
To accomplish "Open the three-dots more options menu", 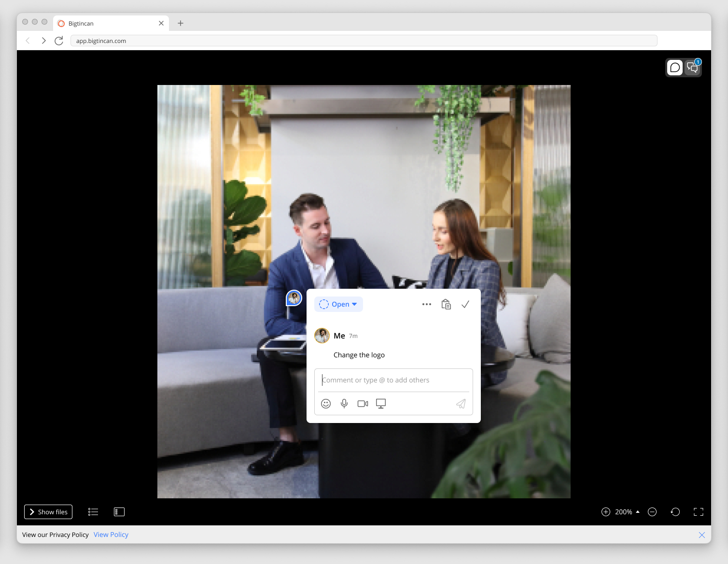I will pos(427,304).
